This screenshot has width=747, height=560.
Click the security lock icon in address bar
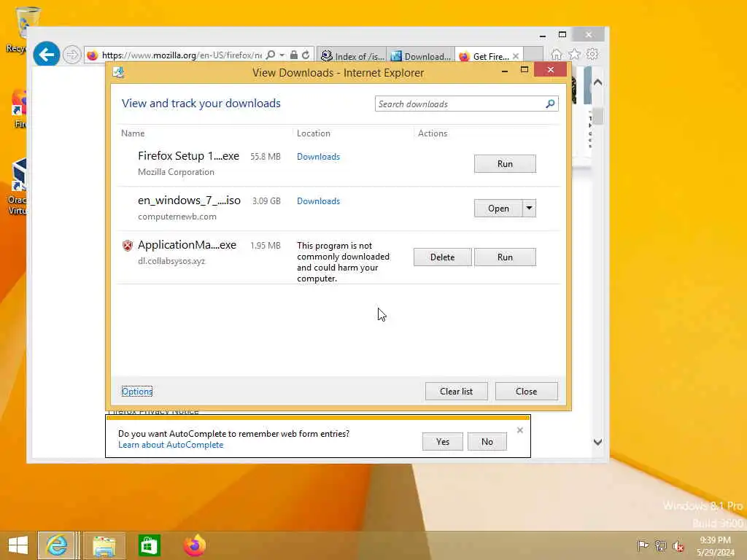pos(294,55)
